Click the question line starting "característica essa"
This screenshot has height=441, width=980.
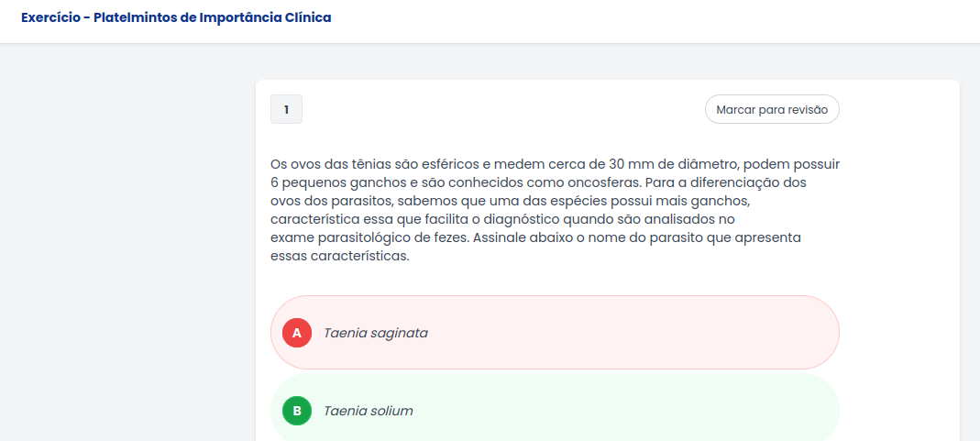click(502, 219)
